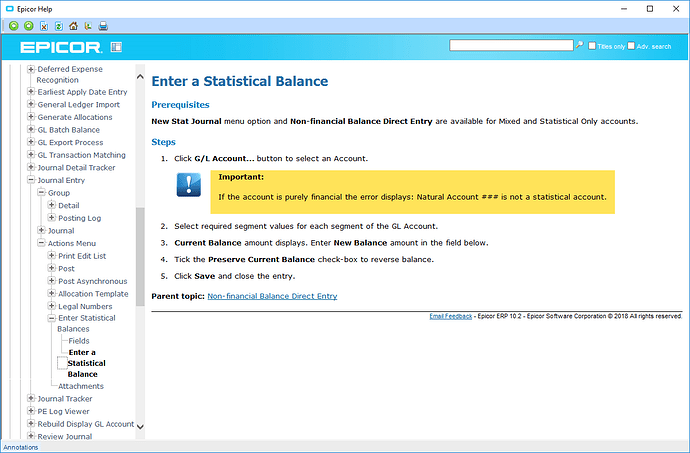690x453 pixels.
Task: Expand the GL Batch Balance node
Action: (31, 129)
